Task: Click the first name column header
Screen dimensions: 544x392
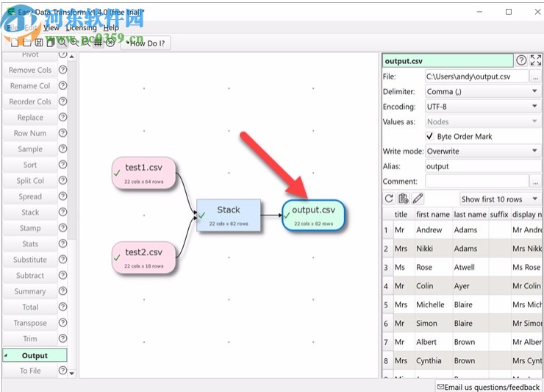Action: [433, 215]
